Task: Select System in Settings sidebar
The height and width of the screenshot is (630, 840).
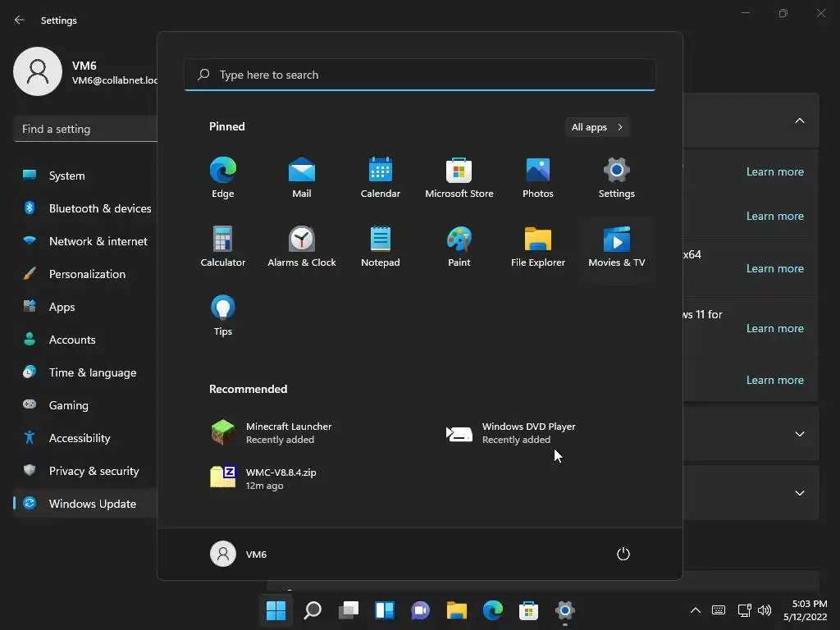Action: coord(85,176)
